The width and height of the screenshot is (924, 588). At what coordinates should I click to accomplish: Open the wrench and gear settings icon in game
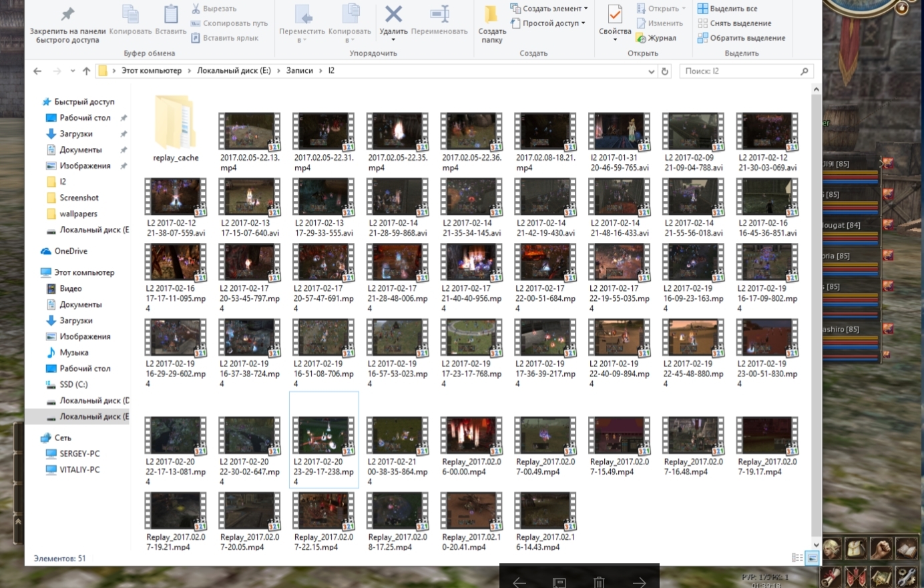pos(907,576)
